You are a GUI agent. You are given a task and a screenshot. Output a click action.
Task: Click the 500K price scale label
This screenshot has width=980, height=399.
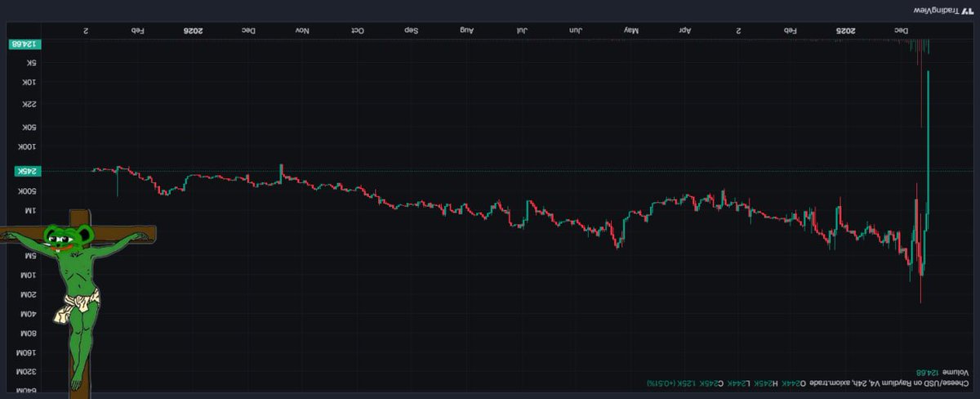coord(27,192)
